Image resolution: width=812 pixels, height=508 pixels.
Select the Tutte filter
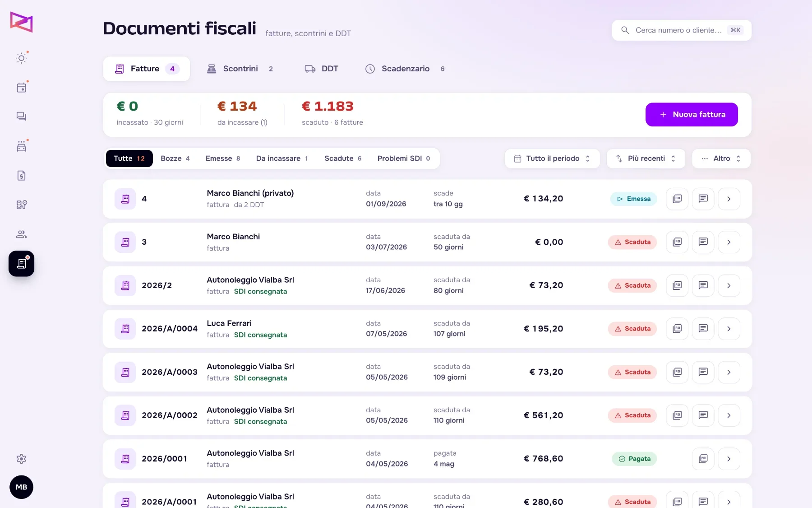click(x=129, y=158)
